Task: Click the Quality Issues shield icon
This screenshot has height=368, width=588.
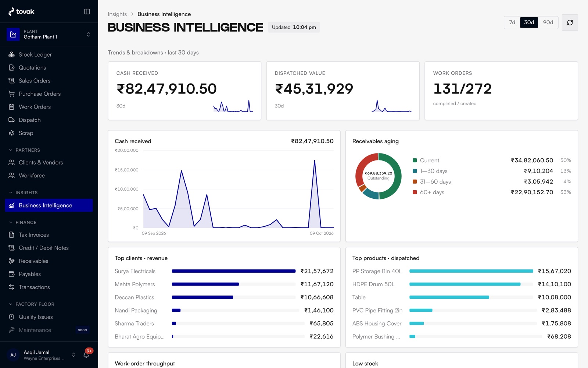Action: [12, 317]
